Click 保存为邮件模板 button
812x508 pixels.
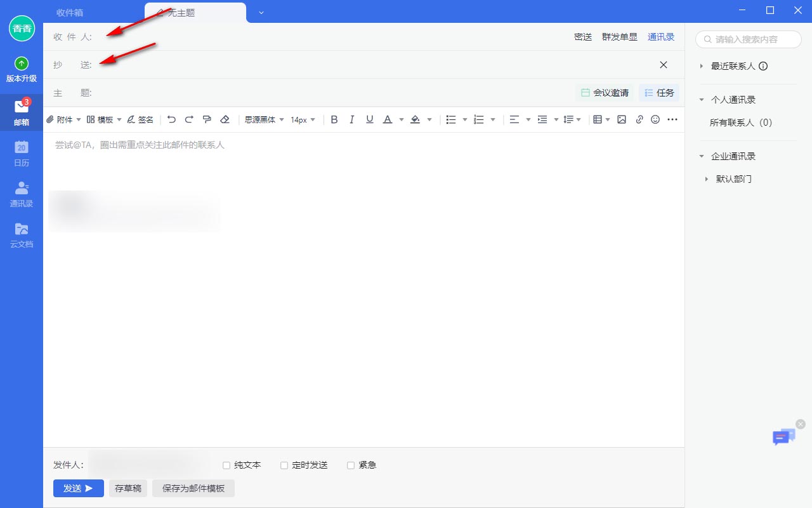tap(193, 488)
